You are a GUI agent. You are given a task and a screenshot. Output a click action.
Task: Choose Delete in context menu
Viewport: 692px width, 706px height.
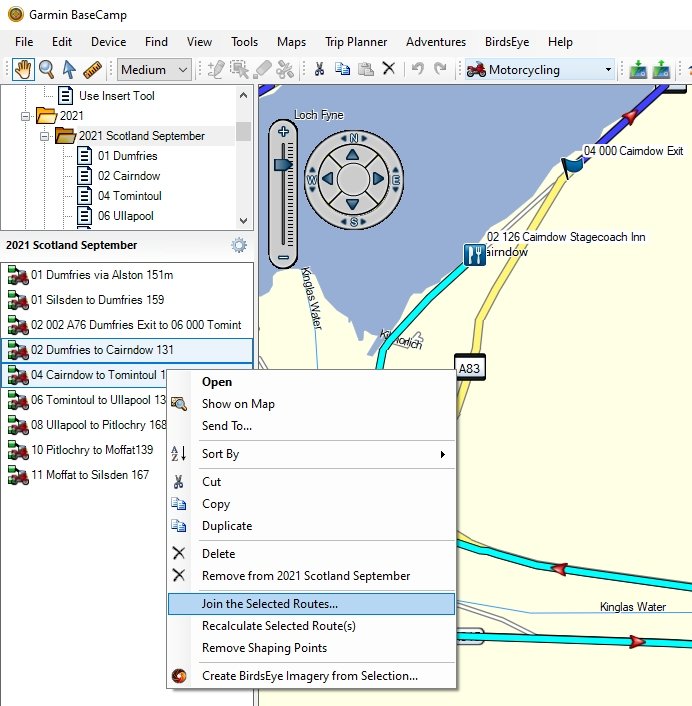(312, 554)
